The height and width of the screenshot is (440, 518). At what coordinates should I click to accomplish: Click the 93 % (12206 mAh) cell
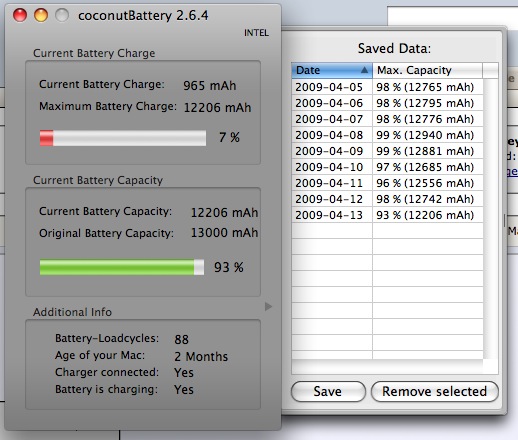point(425,215)
